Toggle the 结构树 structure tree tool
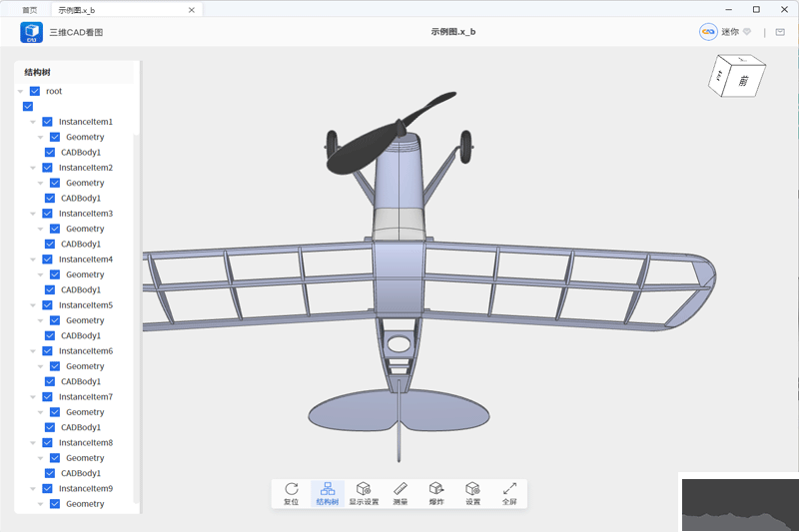The image size is (799, 532). point(328,493)
